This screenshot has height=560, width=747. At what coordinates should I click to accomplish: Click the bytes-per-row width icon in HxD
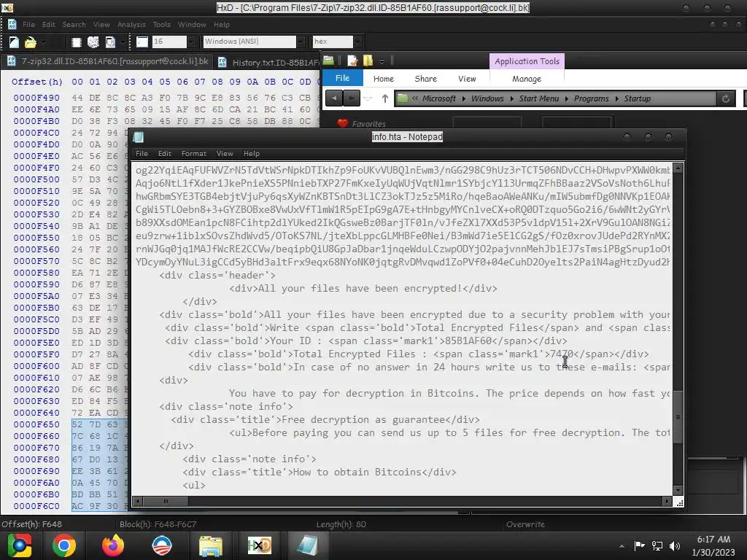tap(142, 42)
